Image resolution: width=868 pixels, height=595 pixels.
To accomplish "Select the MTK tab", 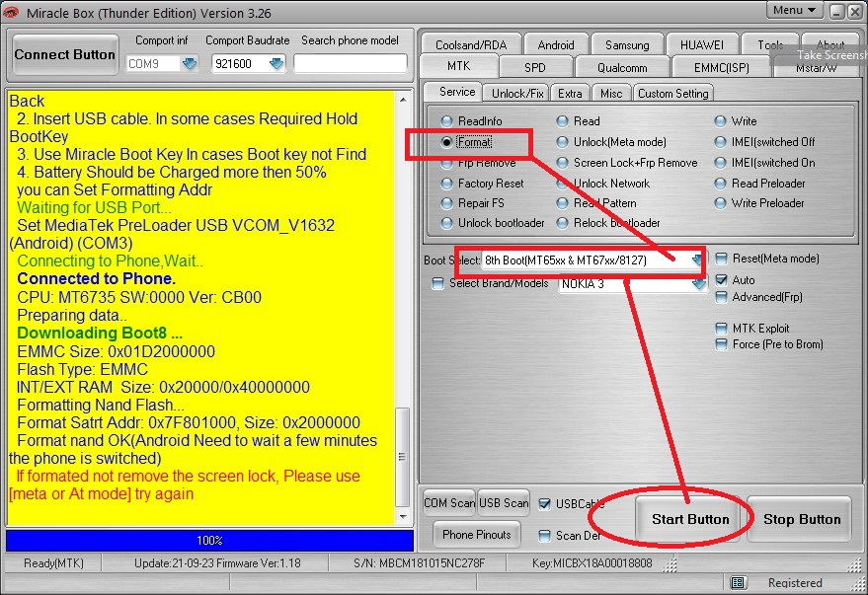I will tap(458, 66).
